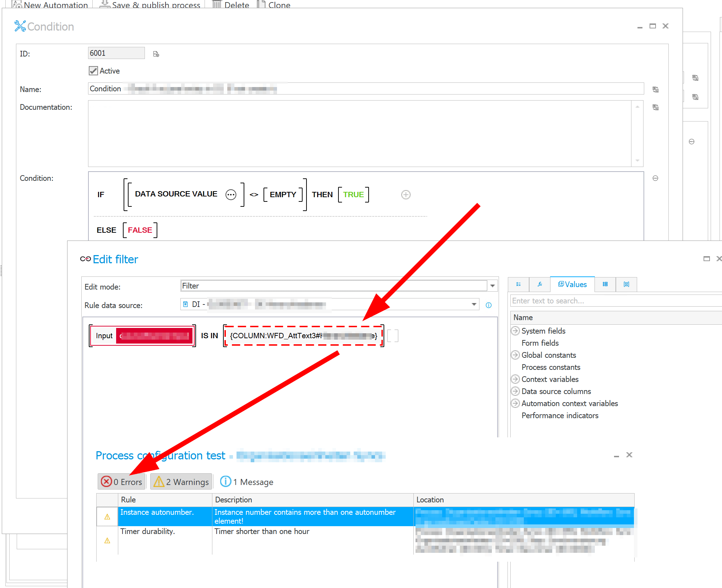Open the Rule data source dropdown

[x=474, y=304]
